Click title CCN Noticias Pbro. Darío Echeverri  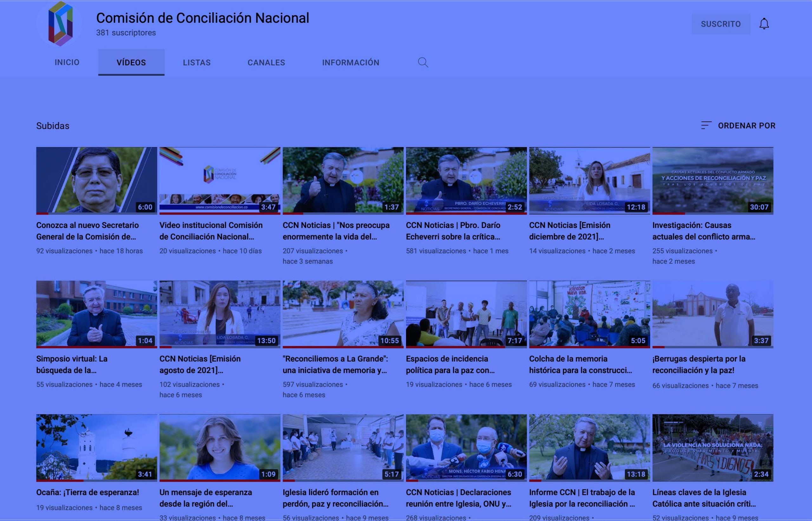[453, 231]
